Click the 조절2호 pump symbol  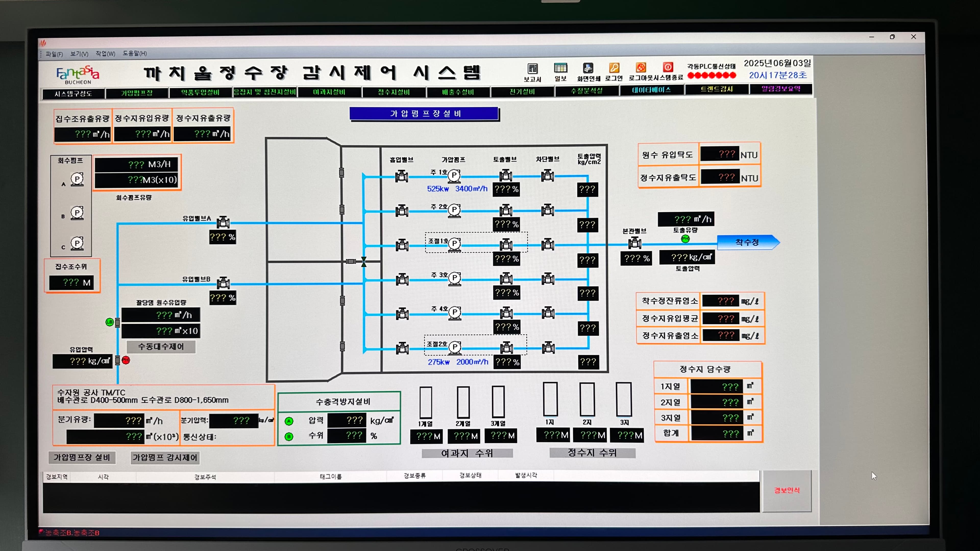pos(454,347)
